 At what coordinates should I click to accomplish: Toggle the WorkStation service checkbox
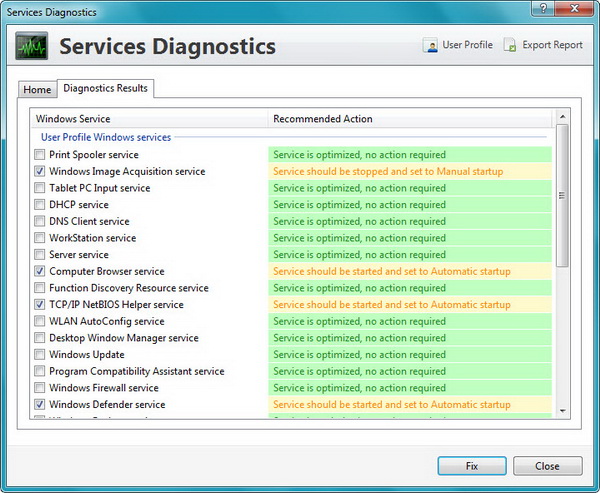pos(39,238)
